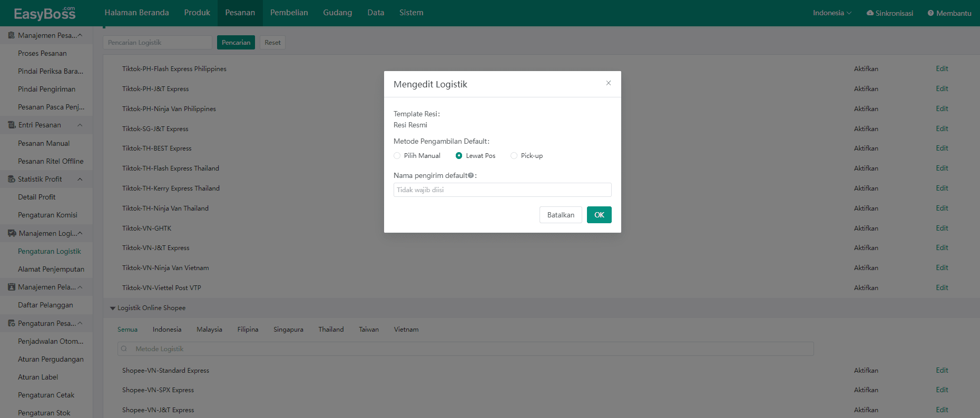Collapse the Logistik Online Shopee section
The height and width of the screenshot is (418, 980).
112,308
